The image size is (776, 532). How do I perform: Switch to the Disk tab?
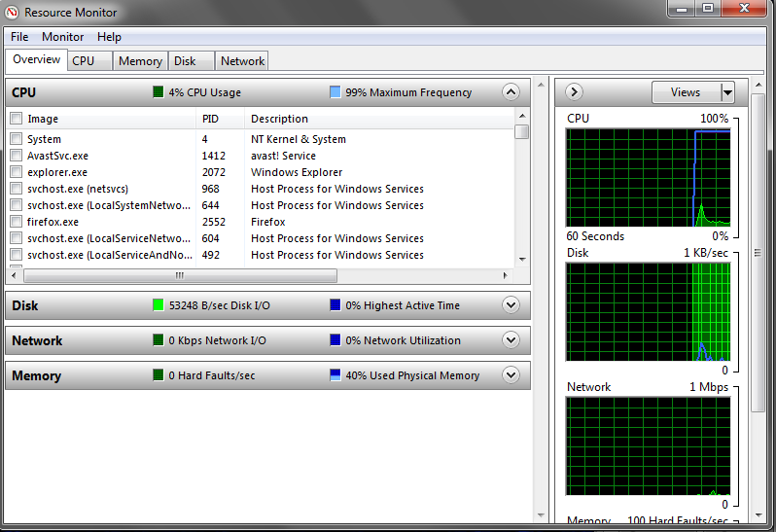tap(191, 61)
